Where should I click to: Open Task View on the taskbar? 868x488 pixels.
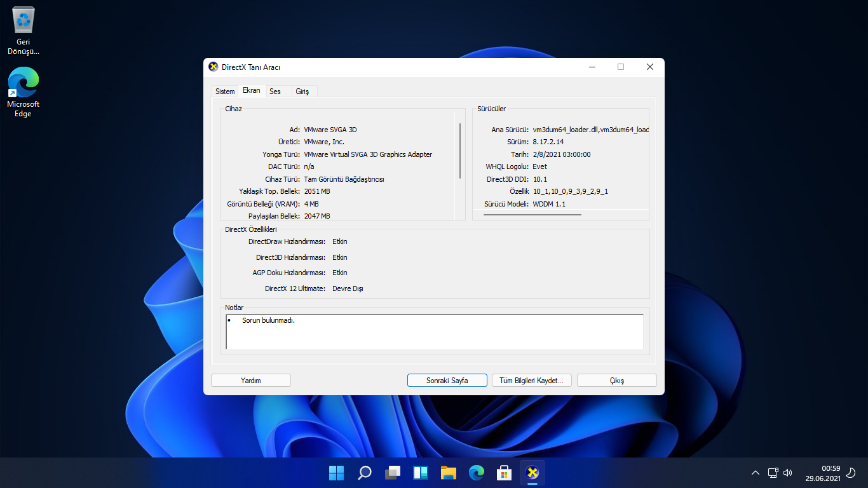pyautogui.click(x=393, y=473)
